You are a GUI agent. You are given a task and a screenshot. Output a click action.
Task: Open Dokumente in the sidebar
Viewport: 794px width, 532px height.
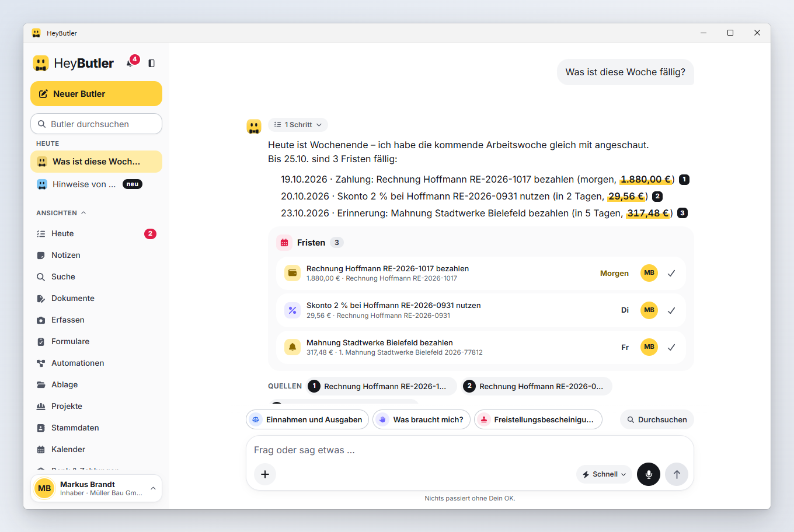96,299
